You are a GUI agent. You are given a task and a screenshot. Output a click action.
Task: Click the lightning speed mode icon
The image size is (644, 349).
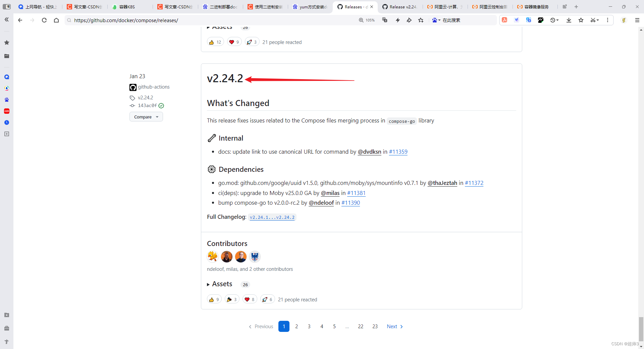tap(397, 20)
